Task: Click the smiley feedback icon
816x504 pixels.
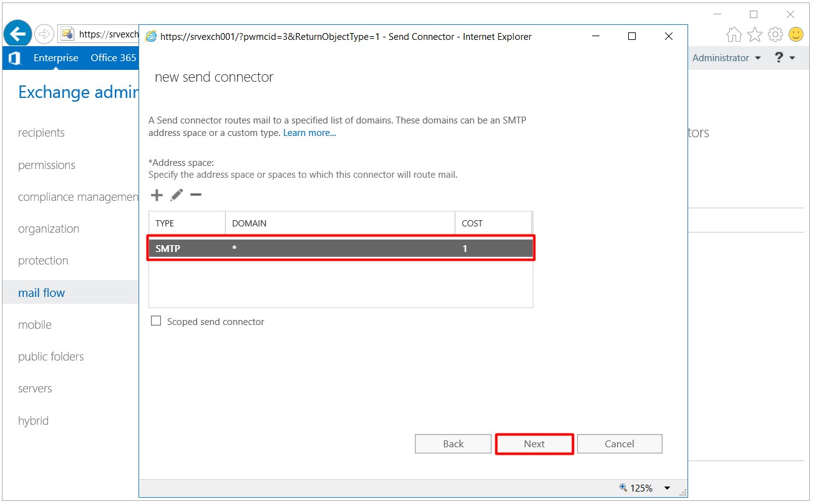Action: coord(796,34)
